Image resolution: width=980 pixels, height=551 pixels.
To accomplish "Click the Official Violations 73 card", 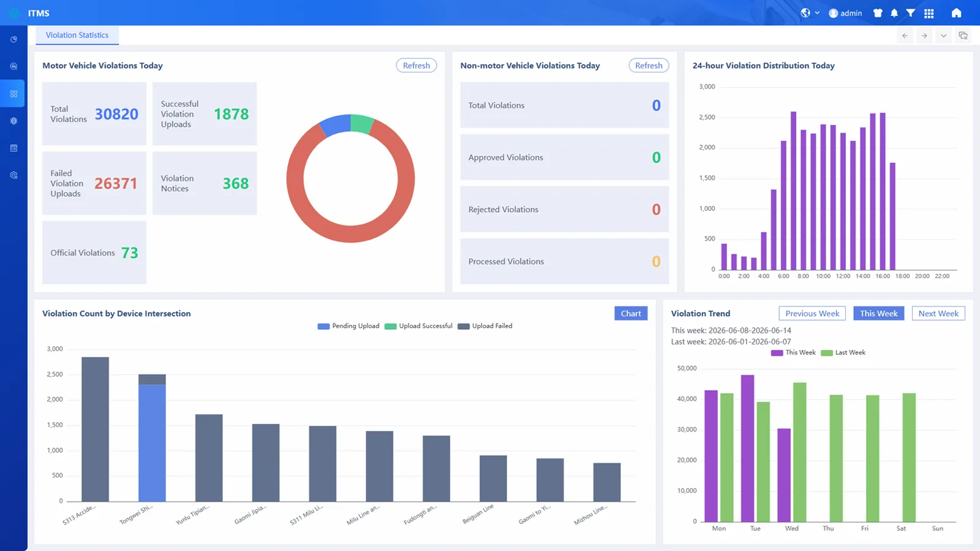I will (94, 253).
